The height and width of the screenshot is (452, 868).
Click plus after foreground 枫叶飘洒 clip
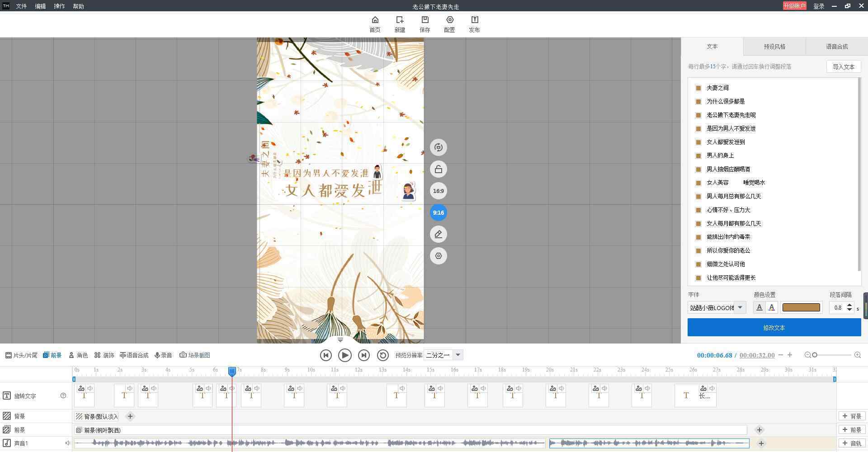click(759, 430)
